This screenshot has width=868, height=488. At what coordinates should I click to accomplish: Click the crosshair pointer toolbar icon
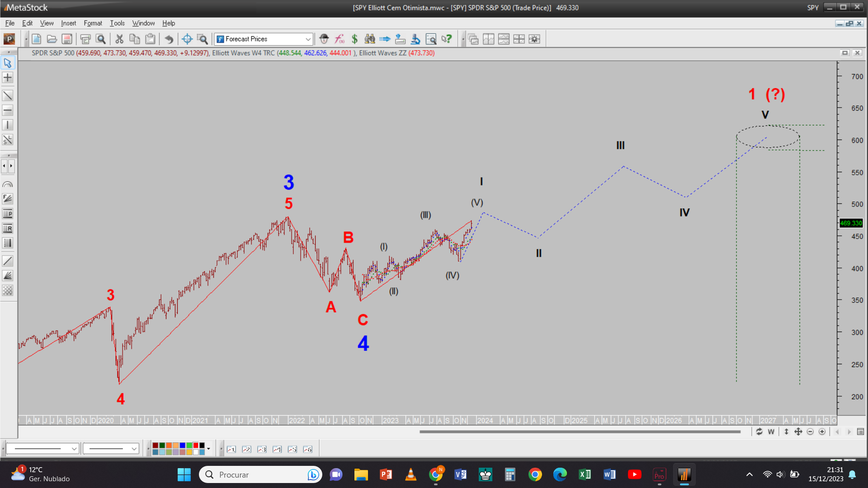(187, 39)
